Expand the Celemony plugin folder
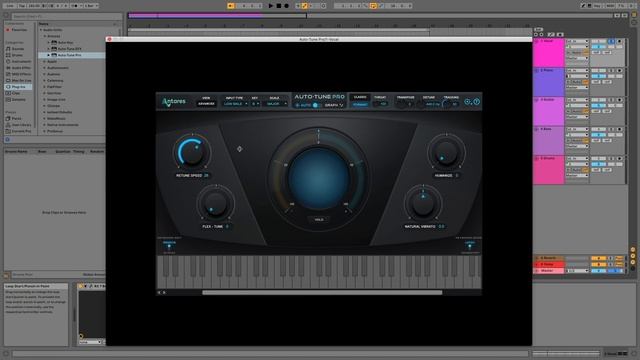640x360 pixels. click(x=44, y=80)
